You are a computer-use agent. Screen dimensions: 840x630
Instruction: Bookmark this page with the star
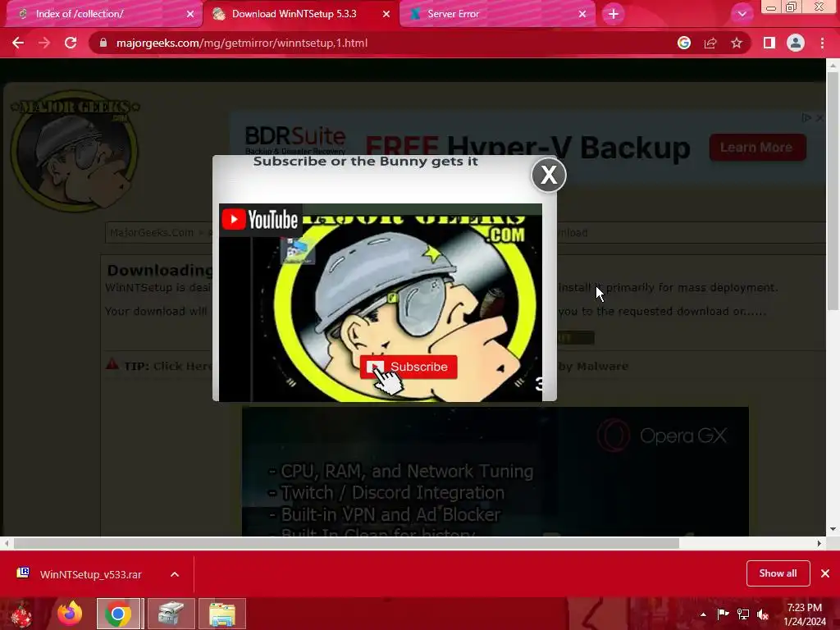point(737,43)
